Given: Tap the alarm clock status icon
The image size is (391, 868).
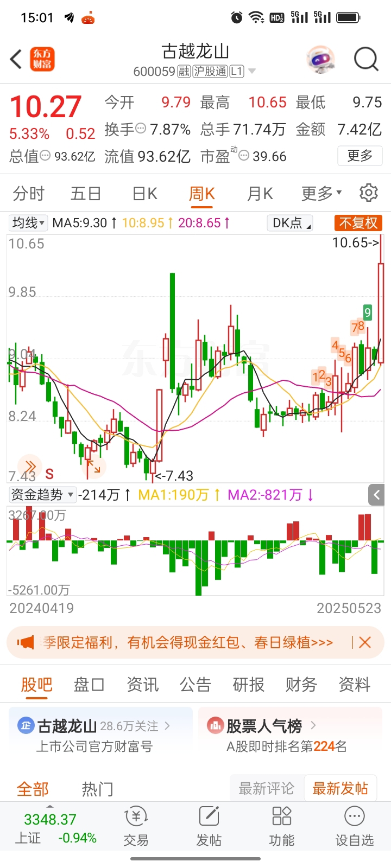Looking at the screenshot, I should pos(237,17).
